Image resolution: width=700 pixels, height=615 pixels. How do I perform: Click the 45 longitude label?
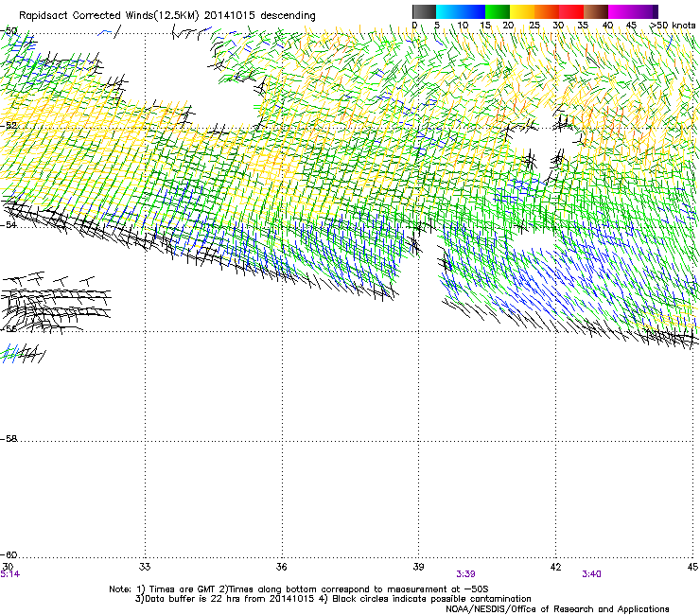[692, 567]
